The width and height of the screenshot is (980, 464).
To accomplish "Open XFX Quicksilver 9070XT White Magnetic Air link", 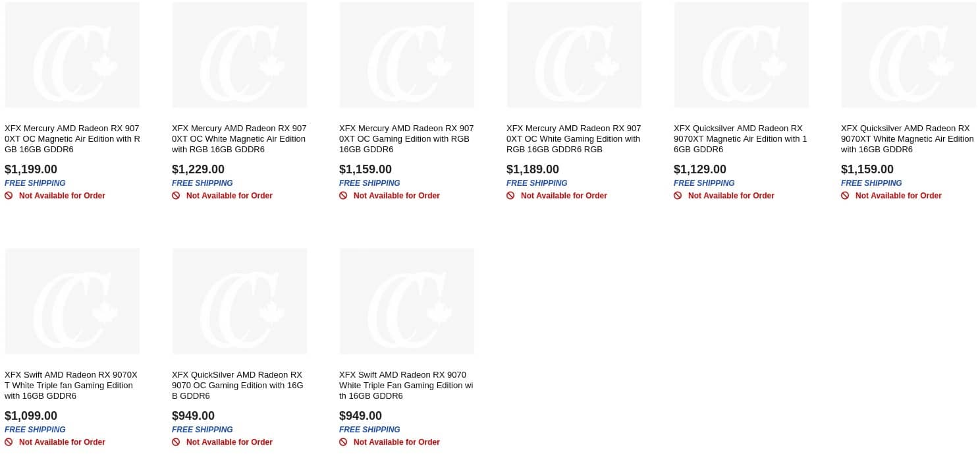I will [x=908, y=139].
